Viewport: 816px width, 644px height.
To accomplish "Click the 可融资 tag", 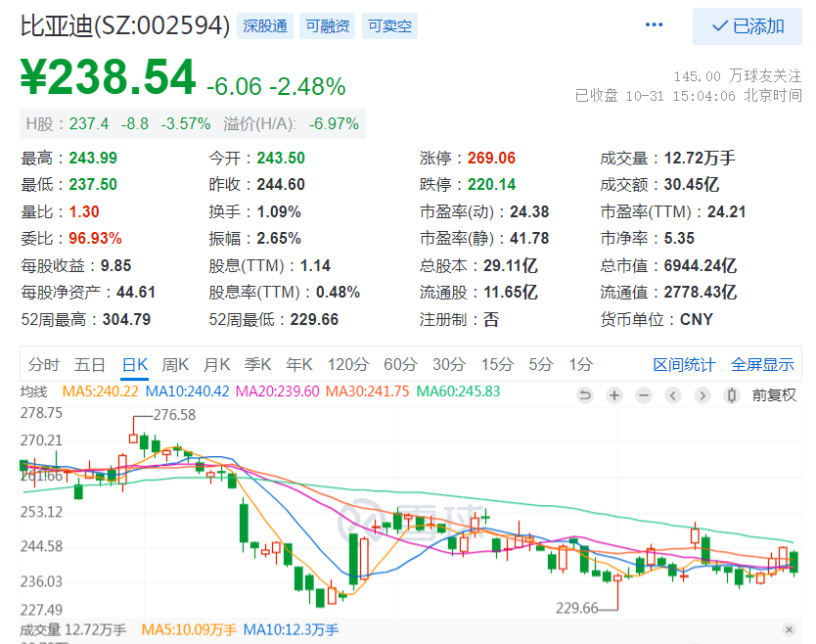I will [328, 26].
